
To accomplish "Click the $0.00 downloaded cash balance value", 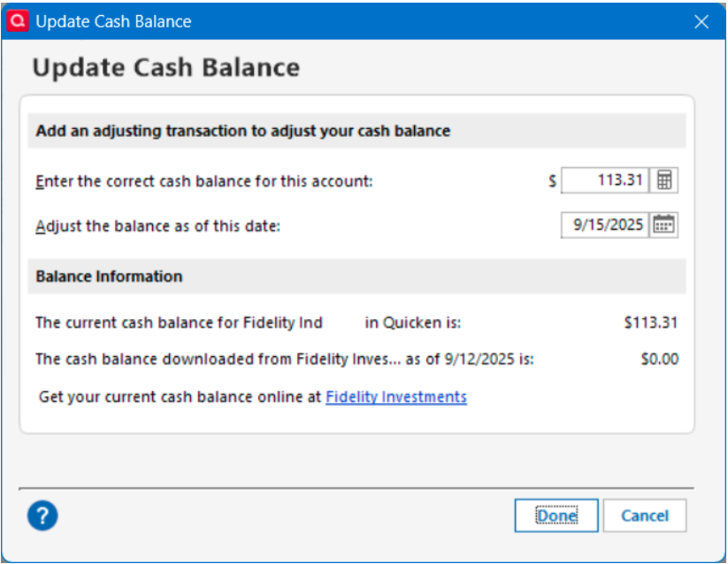I will (659, 359).
